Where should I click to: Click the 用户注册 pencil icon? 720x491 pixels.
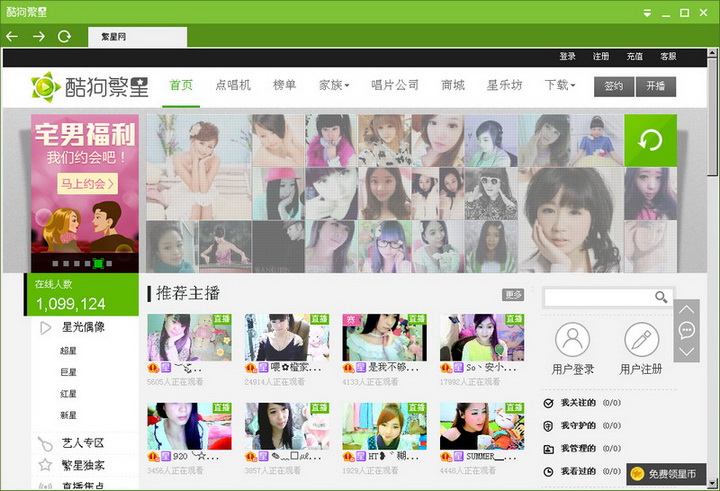point(642,340)
